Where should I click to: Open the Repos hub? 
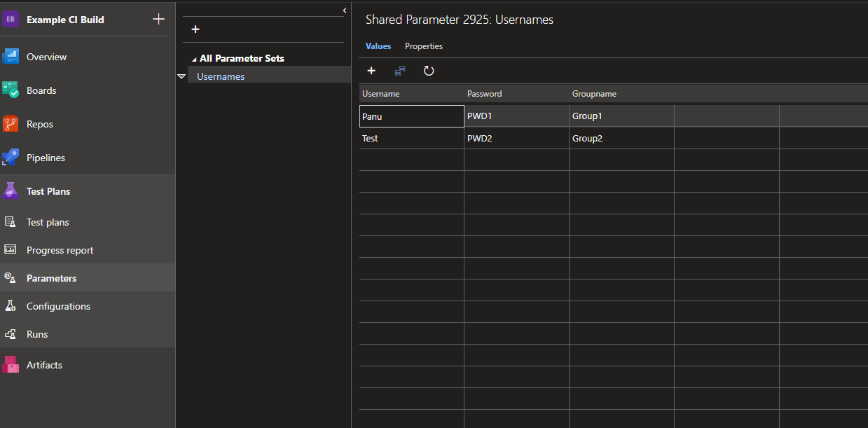pyautogui.click(x=88, y=124)
